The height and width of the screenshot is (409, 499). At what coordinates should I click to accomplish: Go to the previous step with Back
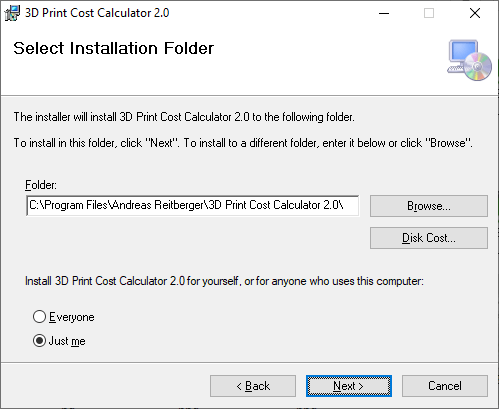click(x=253, y=386)
